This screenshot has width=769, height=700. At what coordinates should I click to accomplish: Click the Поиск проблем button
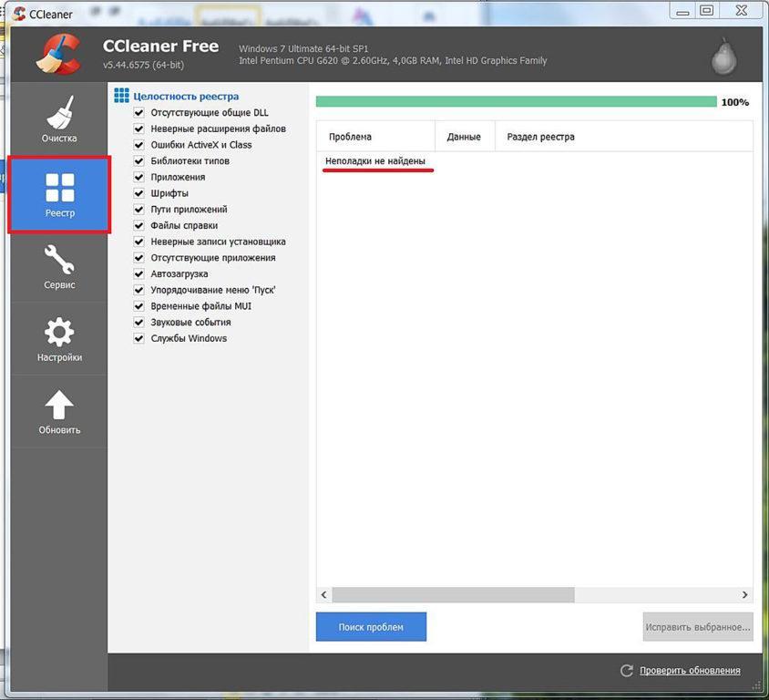(371, 627)
